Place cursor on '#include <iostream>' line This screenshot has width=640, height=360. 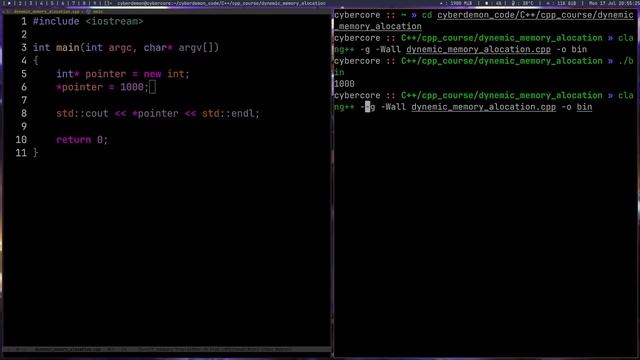pyautogui.click(x=88, y=21)
